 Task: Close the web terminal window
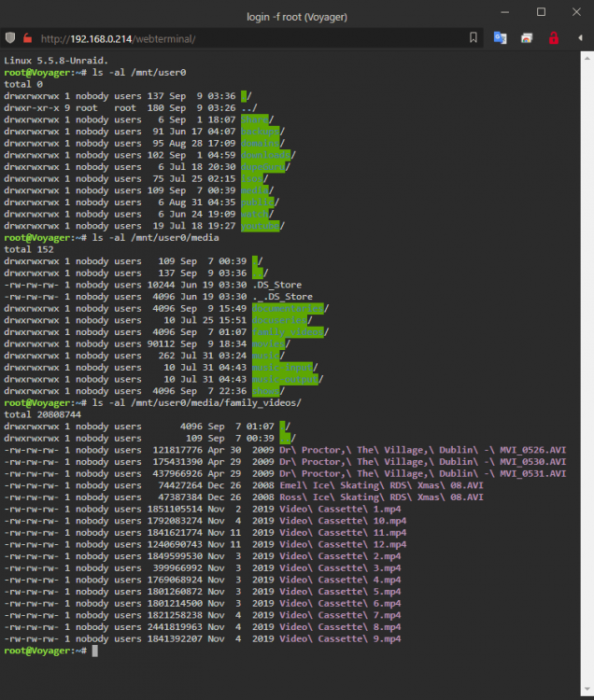pyautogui.click(x=576, y=12)
